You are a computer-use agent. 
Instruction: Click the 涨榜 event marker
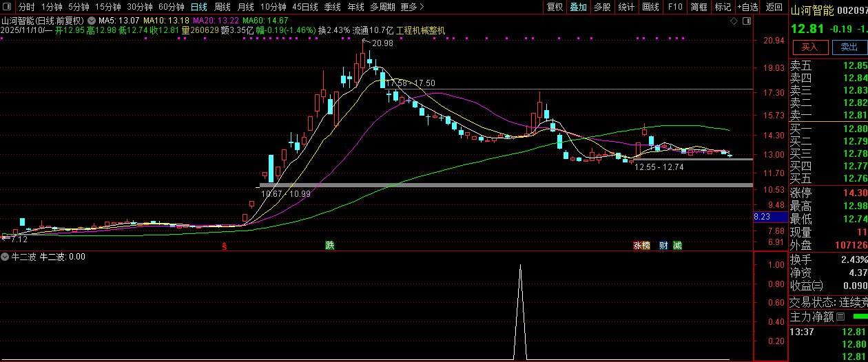coord(642,246)
